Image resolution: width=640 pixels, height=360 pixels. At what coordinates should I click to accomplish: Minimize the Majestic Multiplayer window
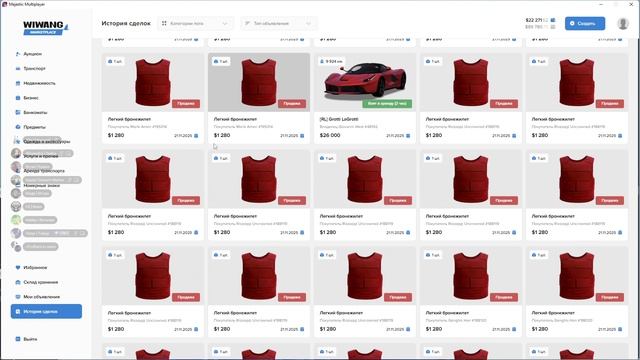point(601,4)
